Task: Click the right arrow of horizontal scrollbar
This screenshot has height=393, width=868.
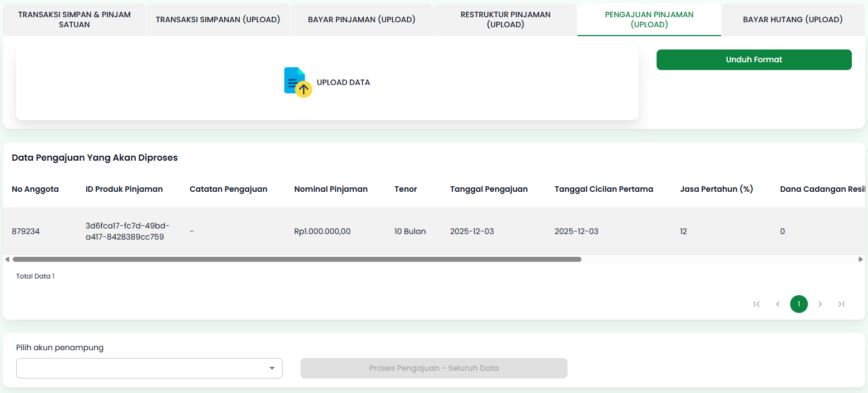Action: pos(860,259)
